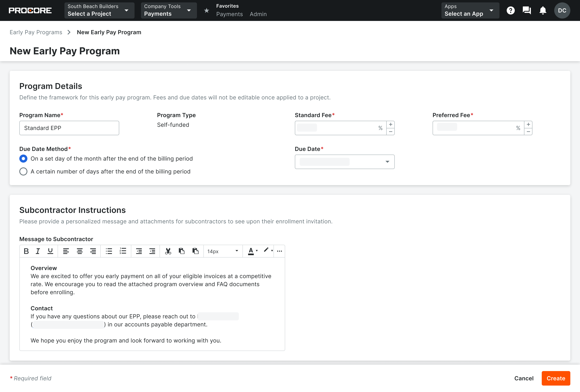Insert a numbered list

coord(123,251)
